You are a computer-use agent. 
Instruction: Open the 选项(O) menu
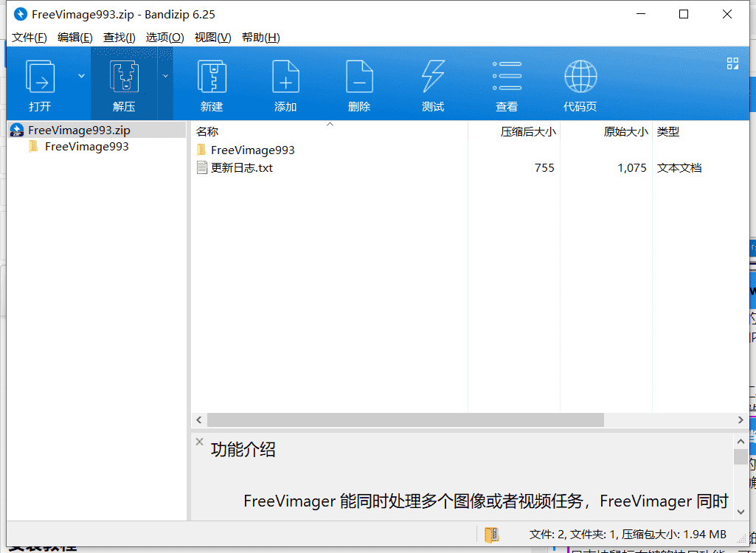click(165, 38)
